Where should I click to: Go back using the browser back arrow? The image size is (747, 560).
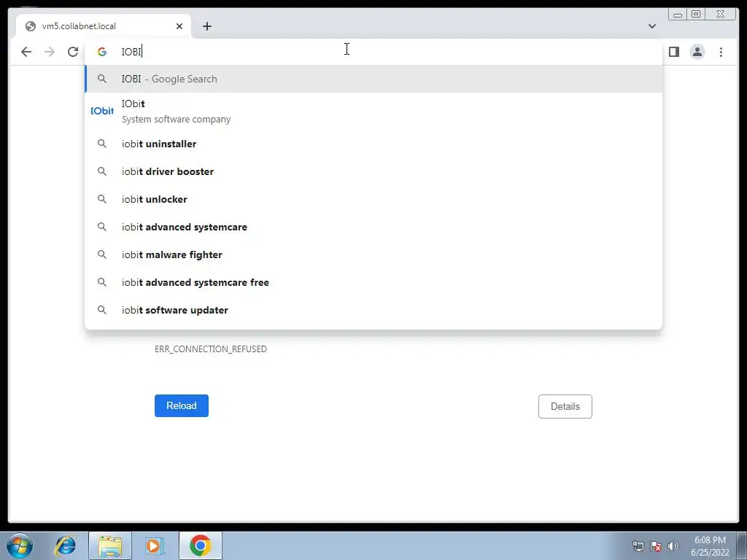[x=26, y=52]
